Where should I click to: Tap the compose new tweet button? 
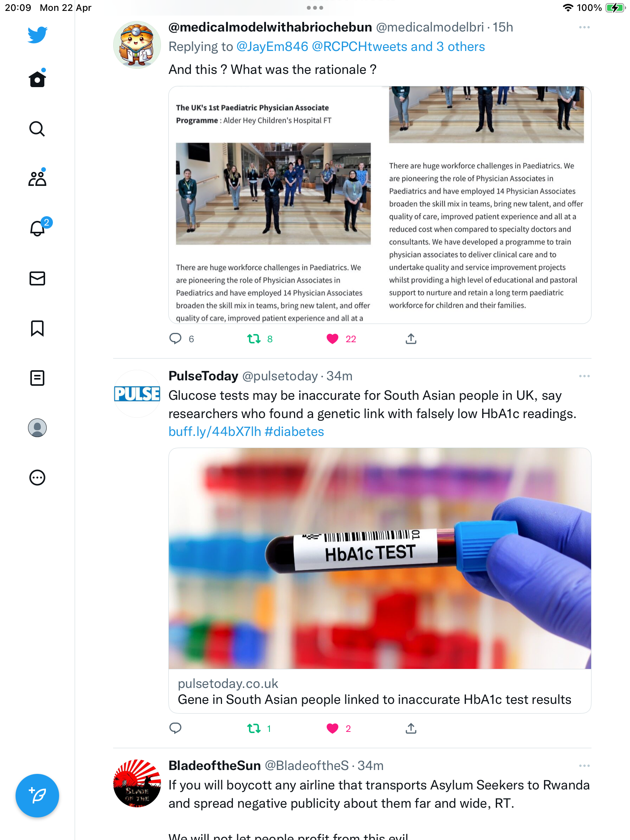(37, 796)
